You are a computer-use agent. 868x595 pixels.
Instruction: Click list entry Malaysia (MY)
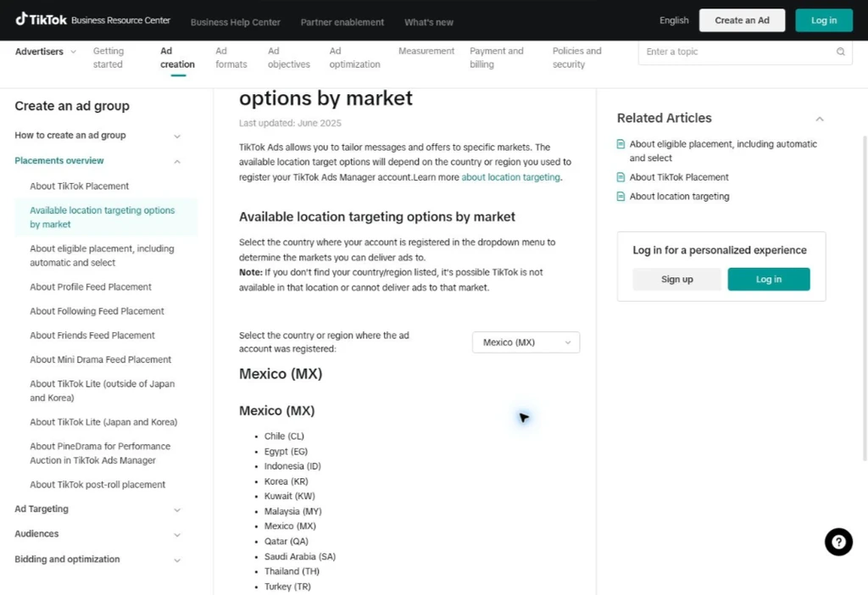(x=292, y=511)
